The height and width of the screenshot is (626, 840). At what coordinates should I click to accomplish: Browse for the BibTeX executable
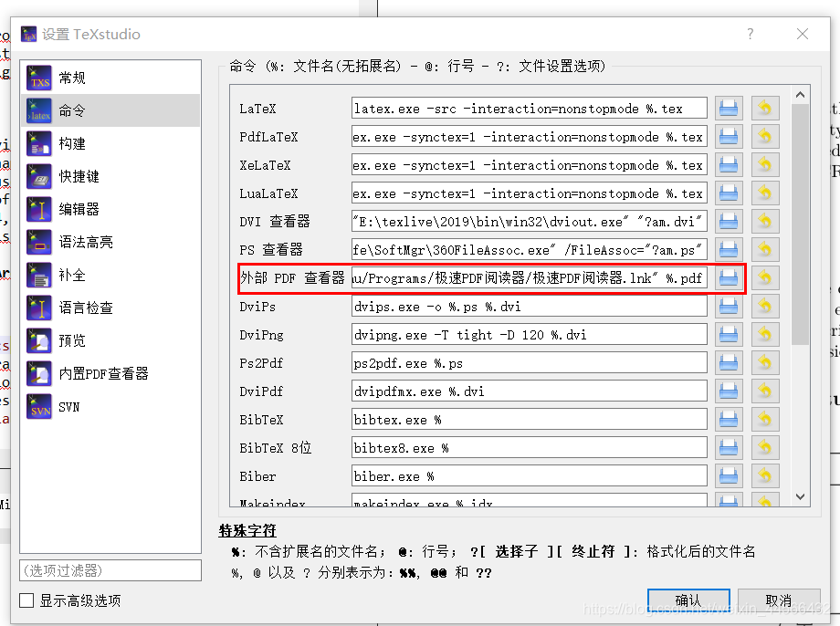tap(728, 419)
